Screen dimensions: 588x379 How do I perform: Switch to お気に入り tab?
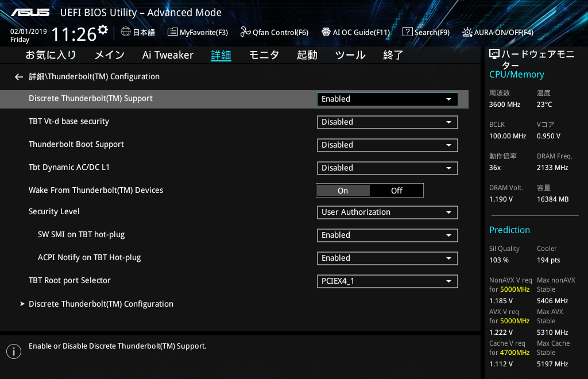click(x=51, y=55)
